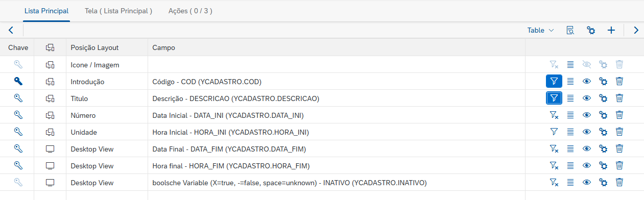Toggle visibility eye for the INATIVO row
The image size is (644, 200).
pos(587,182)
